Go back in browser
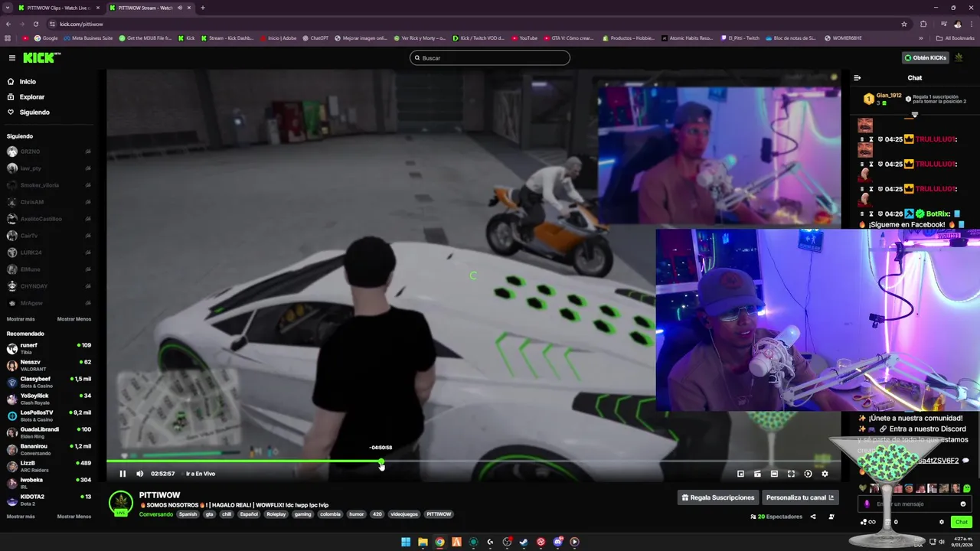980x551 pixels. coord(8,24)
